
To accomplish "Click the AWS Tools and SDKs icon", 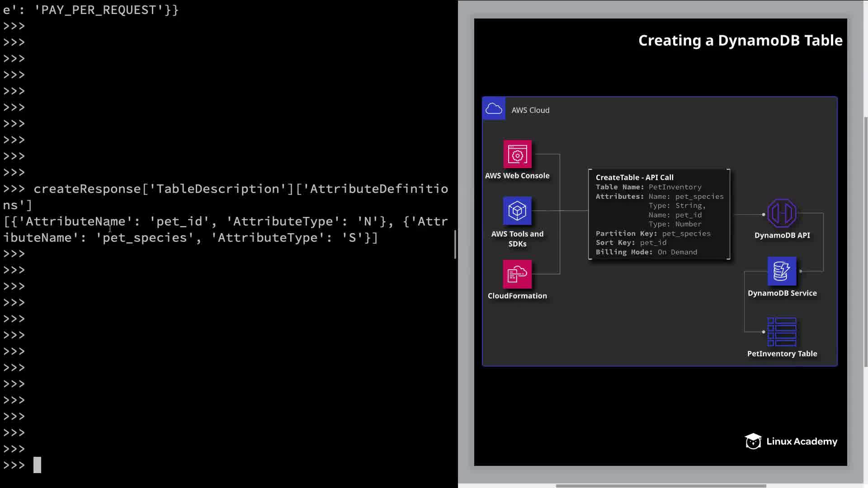I will pos(517,211).
